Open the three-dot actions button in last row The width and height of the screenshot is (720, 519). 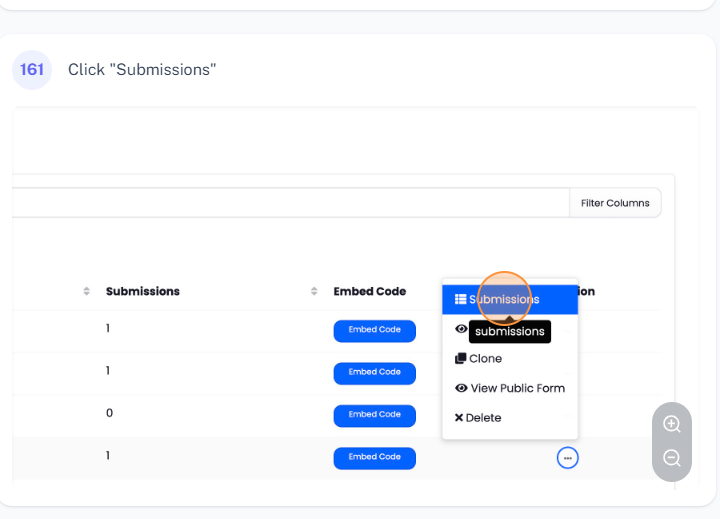567,457
